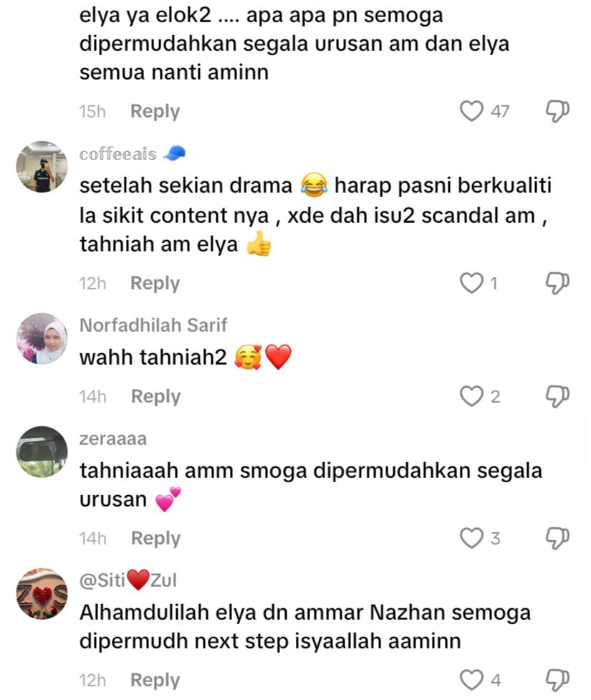Reply to zeraaaa's comment
Screen dimensions: 591x700
[155, 538]
